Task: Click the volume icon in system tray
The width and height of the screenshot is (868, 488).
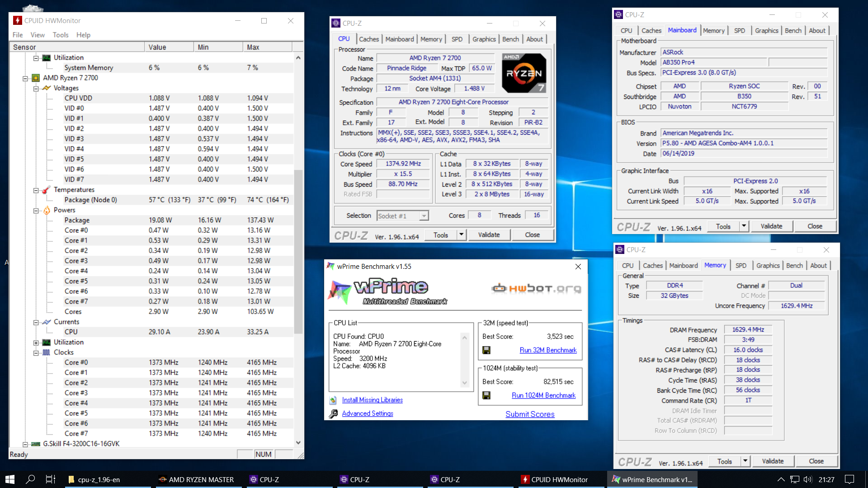Action: pyautogui.click(x=808, y=479)
